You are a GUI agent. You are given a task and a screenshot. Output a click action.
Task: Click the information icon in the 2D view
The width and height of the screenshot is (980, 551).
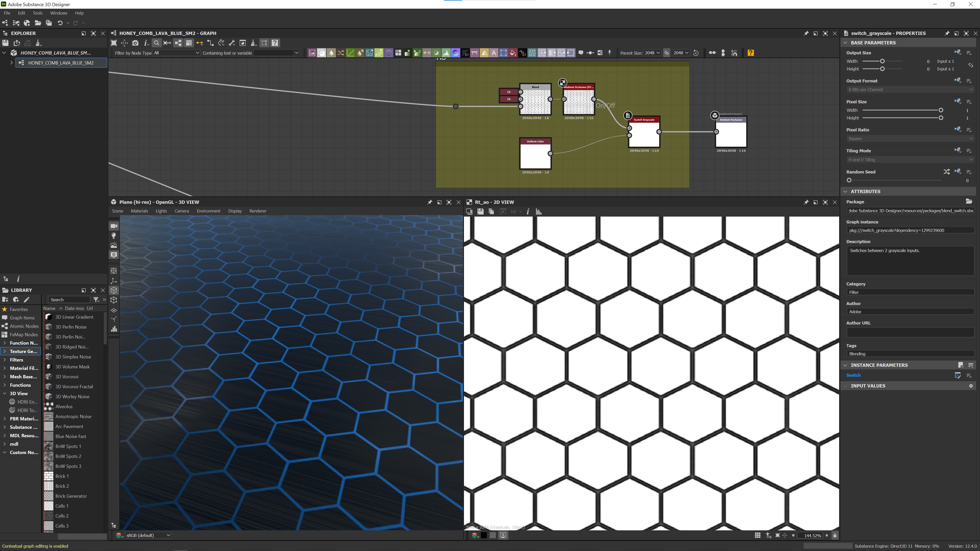click(528, 212)
